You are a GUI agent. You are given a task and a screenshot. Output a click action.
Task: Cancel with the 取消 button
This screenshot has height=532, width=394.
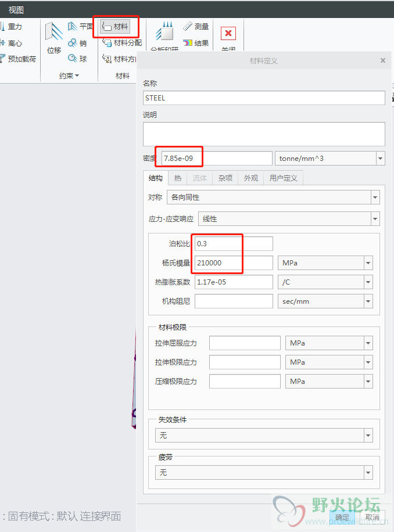[x=372, y=517]
